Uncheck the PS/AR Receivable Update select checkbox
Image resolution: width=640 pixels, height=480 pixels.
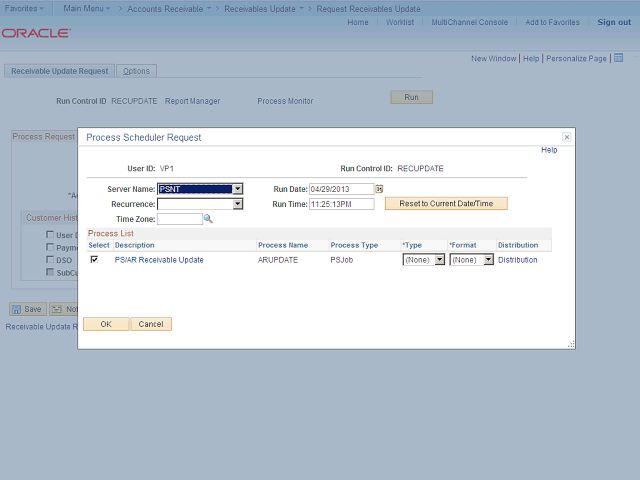point(94,260)
